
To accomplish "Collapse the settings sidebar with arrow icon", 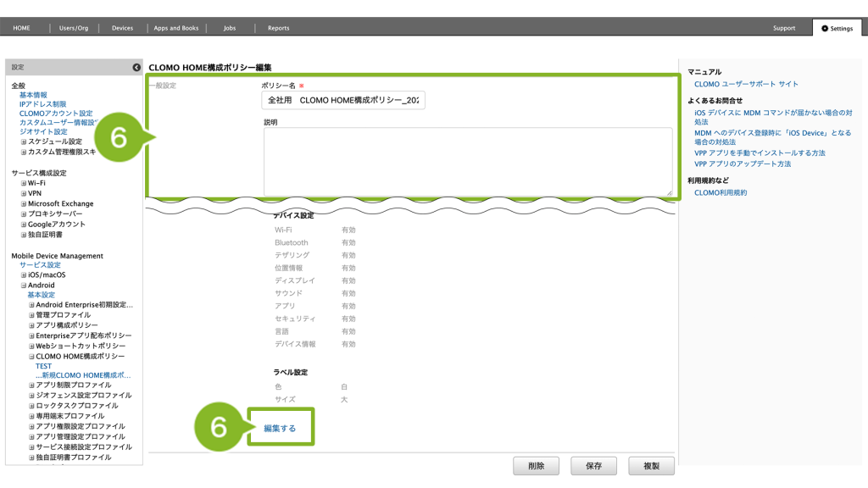I will tap(136, 67).
